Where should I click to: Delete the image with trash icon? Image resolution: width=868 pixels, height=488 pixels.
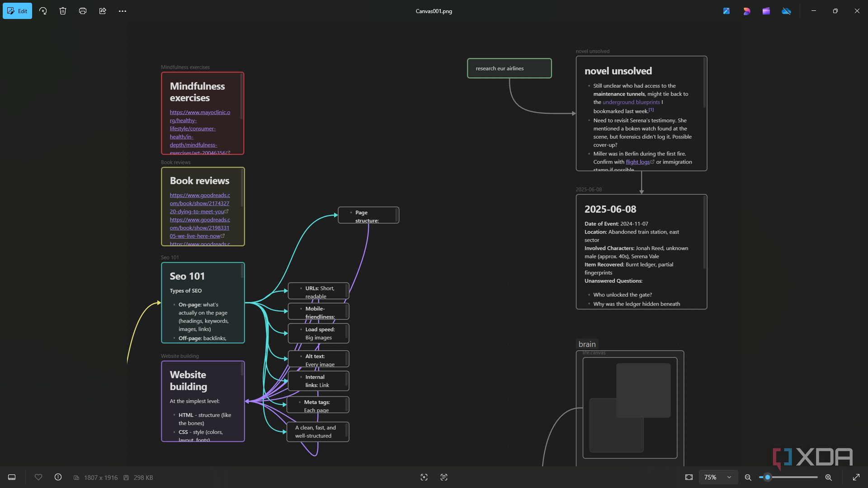[x=63, y=11]
